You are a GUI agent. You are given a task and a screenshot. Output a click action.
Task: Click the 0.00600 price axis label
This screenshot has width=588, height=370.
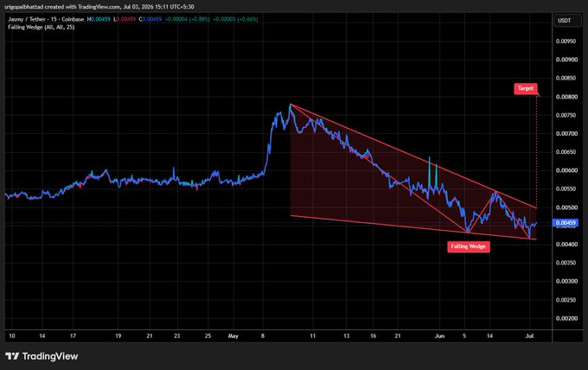pos(566,170)
